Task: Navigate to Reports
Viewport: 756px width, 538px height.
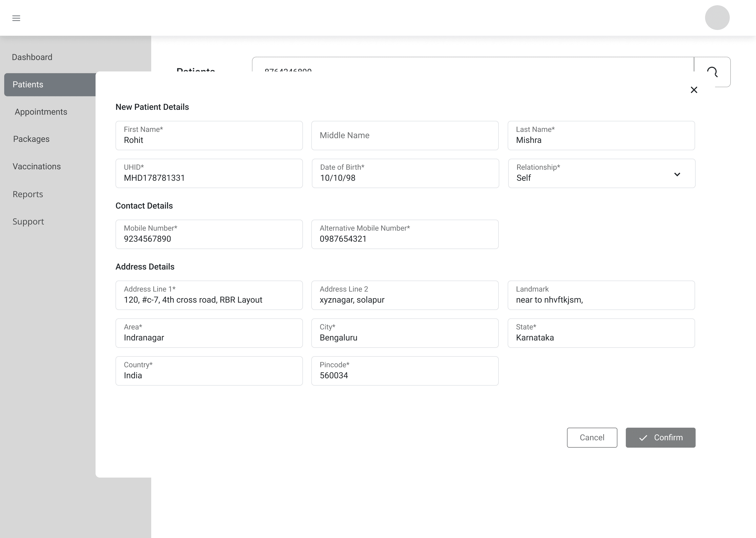Action: point(28,194)
